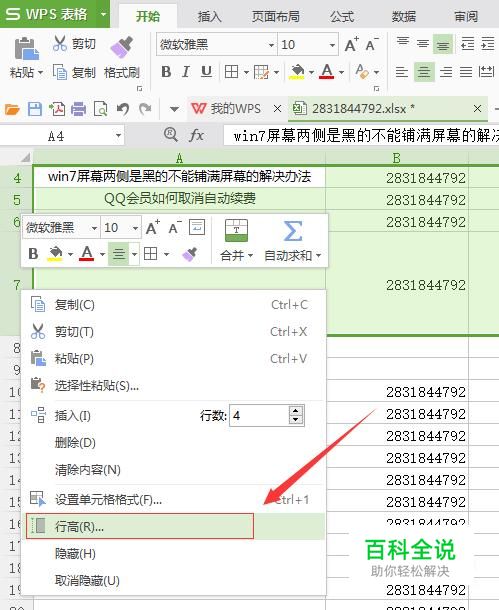
Task: Toggle left alignment in ribbon
Action: [x=402, y=72]
